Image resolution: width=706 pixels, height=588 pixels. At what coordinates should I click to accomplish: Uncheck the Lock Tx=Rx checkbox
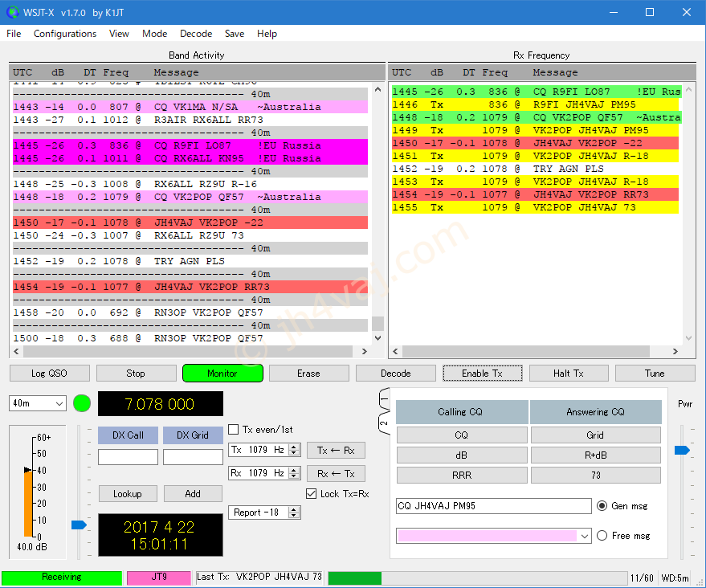tap(311, 494)
